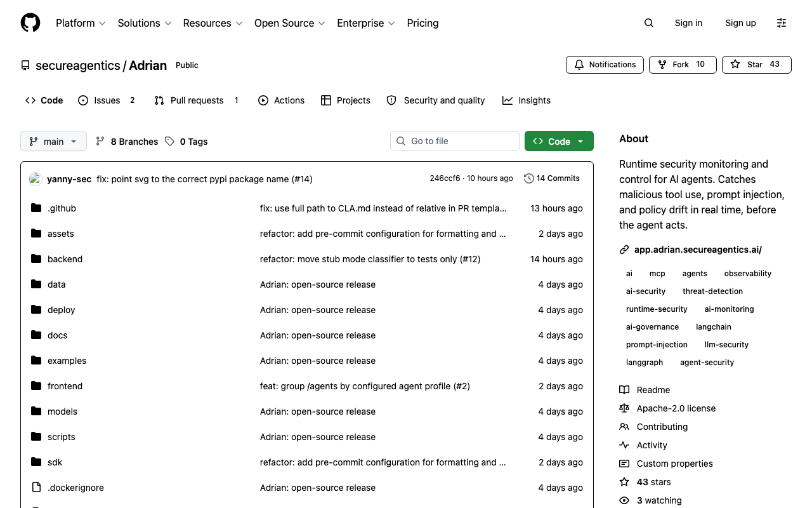Open the app.adrian.secureagentics.ai website link
Viewport: 812px width, 508px height.
click(x=698, y=250)
